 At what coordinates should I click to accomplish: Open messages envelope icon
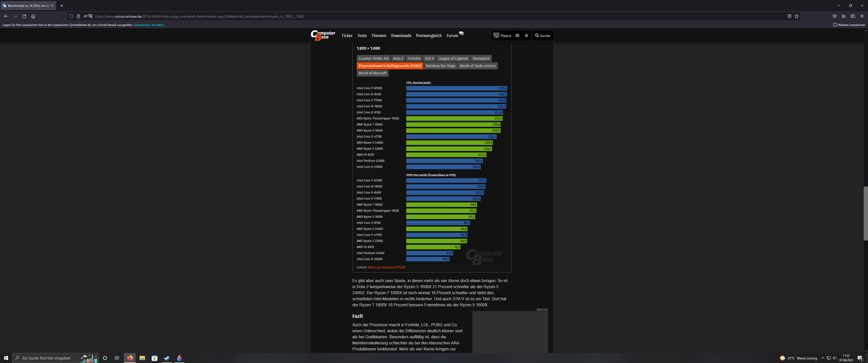[517, 36]
